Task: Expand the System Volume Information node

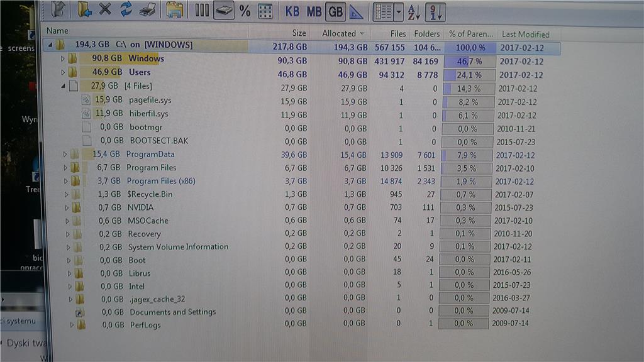Action: (68, 248)
